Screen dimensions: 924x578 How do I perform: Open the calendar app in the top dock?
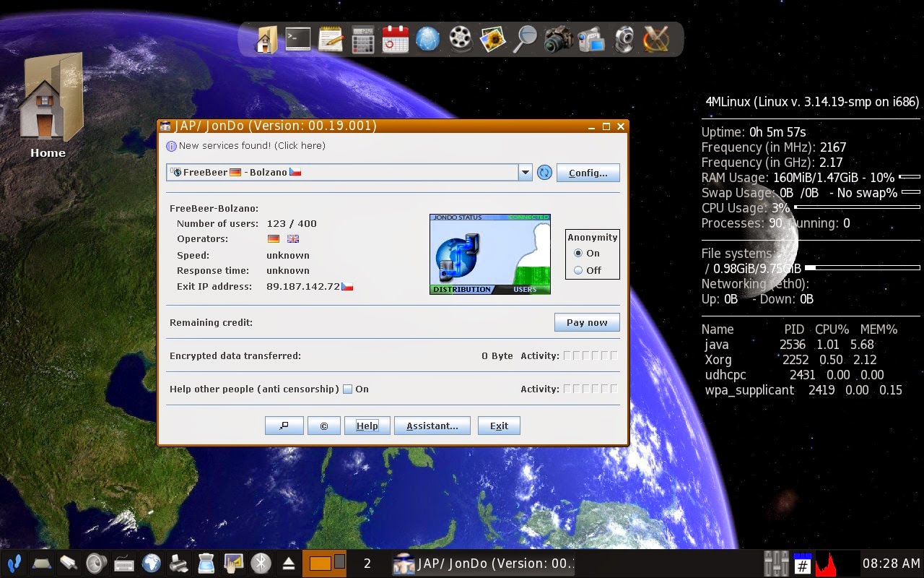[395, 39]
